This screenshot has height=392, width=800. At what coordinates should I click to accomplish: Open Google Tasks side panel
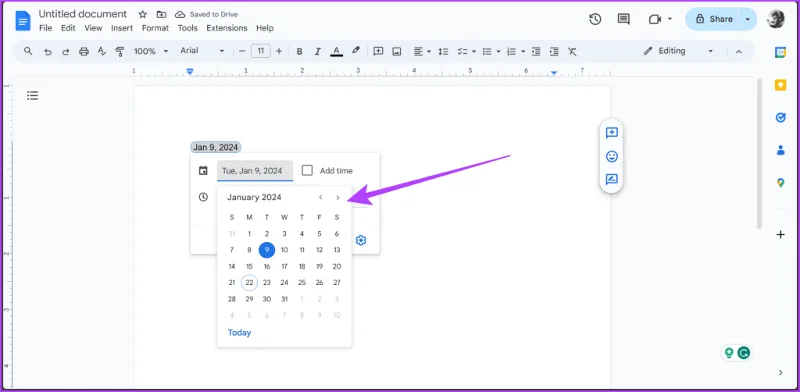pos(780,117)
